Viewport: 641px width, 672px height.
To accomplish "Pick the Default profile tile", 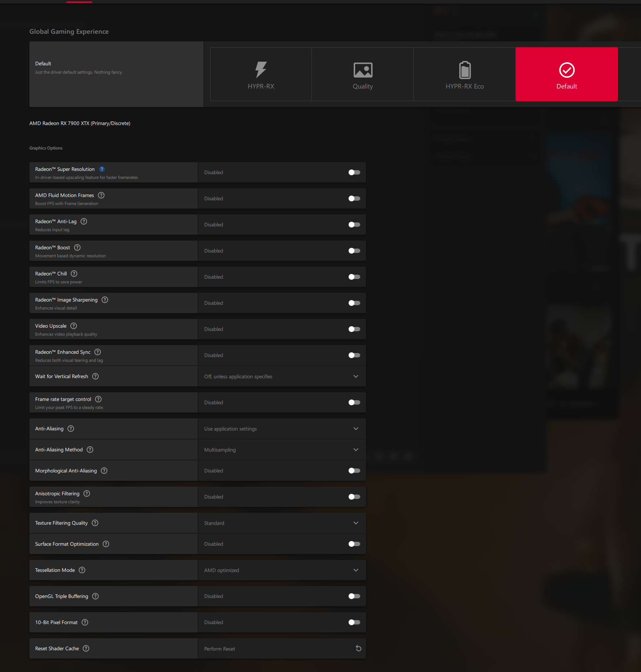I will pyautogui.click(x=567, y=74).
